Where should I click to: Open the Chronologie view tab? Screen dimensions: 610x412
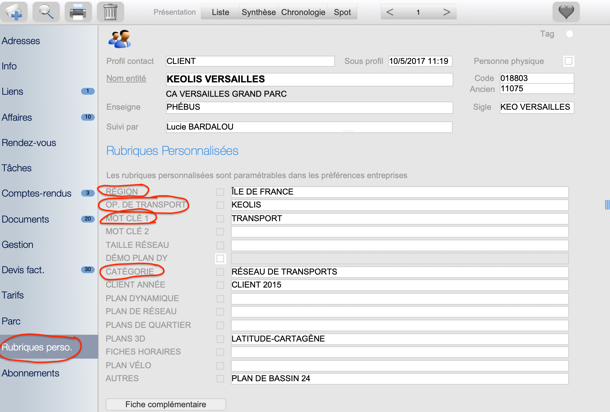click(303, 13)
